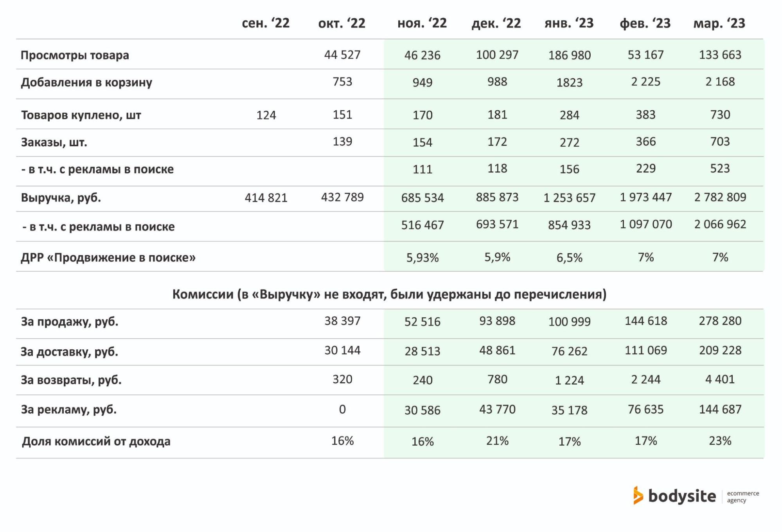The image size is (782, 532).
Task: Select the views value 46 236
Action: (x=422, y=55)
